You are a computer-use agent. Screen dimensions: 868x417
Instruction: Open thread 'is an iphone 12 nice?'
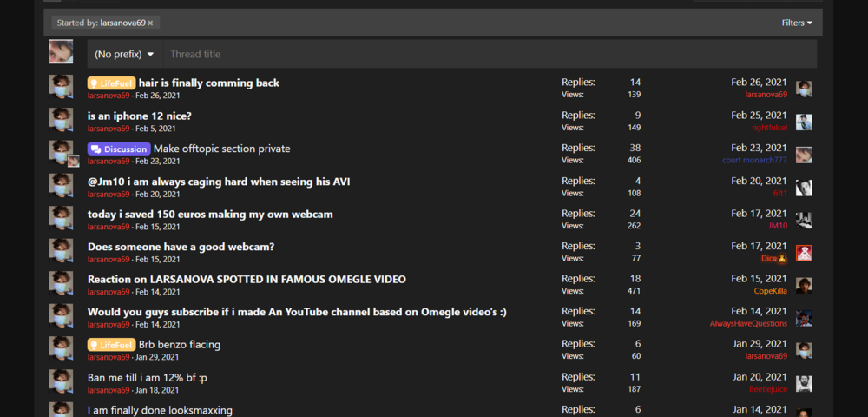(x=139, y=116)
